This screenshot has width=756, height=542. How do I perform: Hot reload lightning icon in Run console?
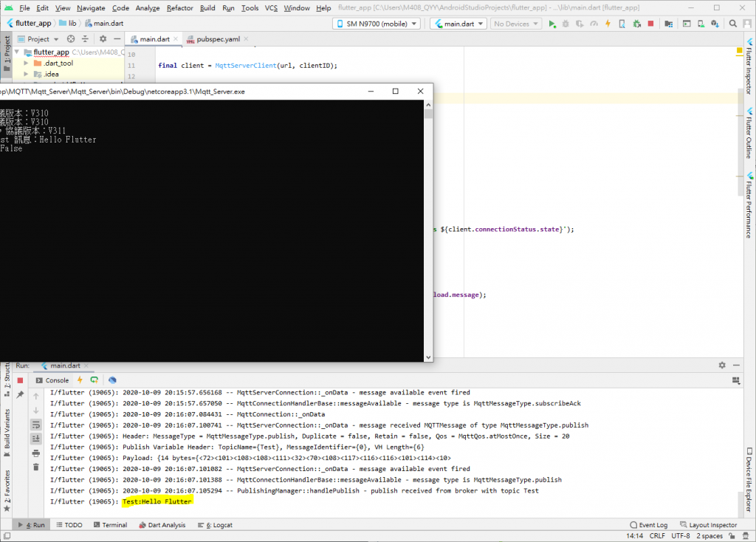coord(80,380)
